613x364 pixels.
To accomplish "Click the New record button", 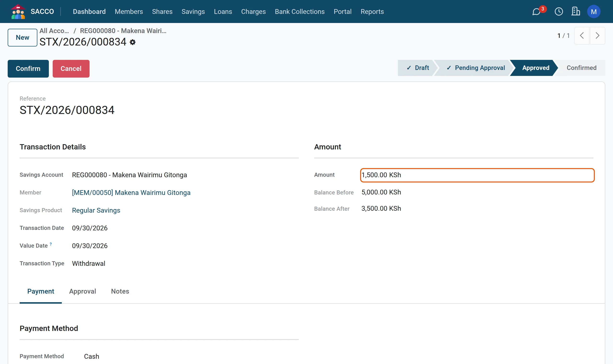I will (22, 38).
